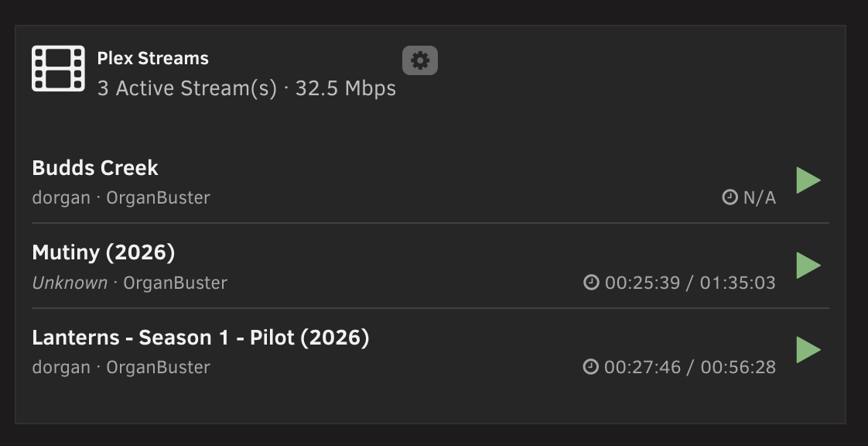Open Plex Streams settings gear
The width and height of the screenshot is (868, 446).
419,60
